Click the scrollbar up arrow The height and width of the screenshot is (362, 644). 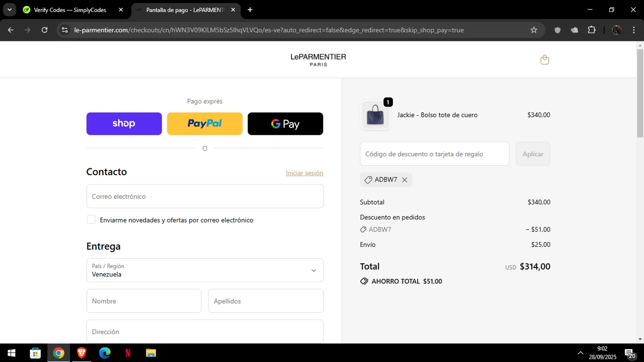coord(640,45)
